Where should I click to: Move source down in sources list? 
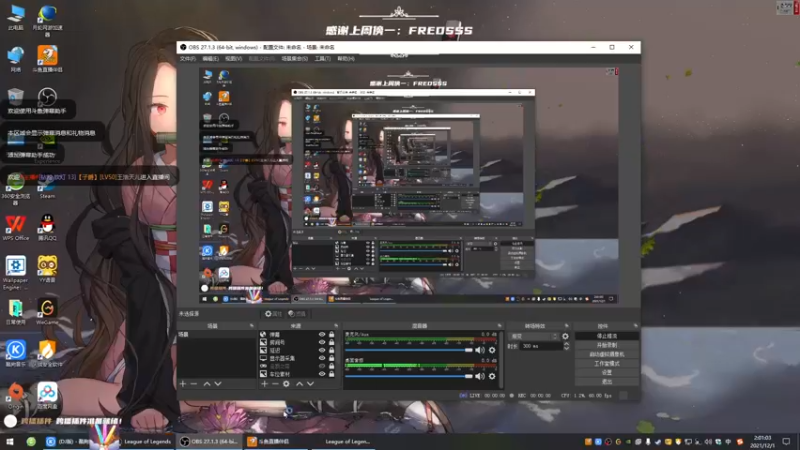coord(310,384)
